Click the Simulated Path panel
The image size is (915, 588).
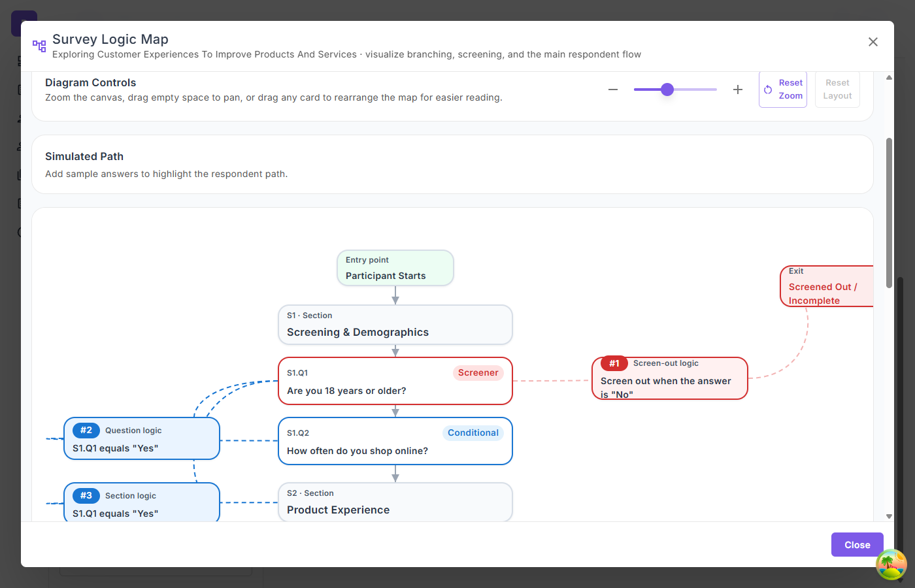[452, 165]
